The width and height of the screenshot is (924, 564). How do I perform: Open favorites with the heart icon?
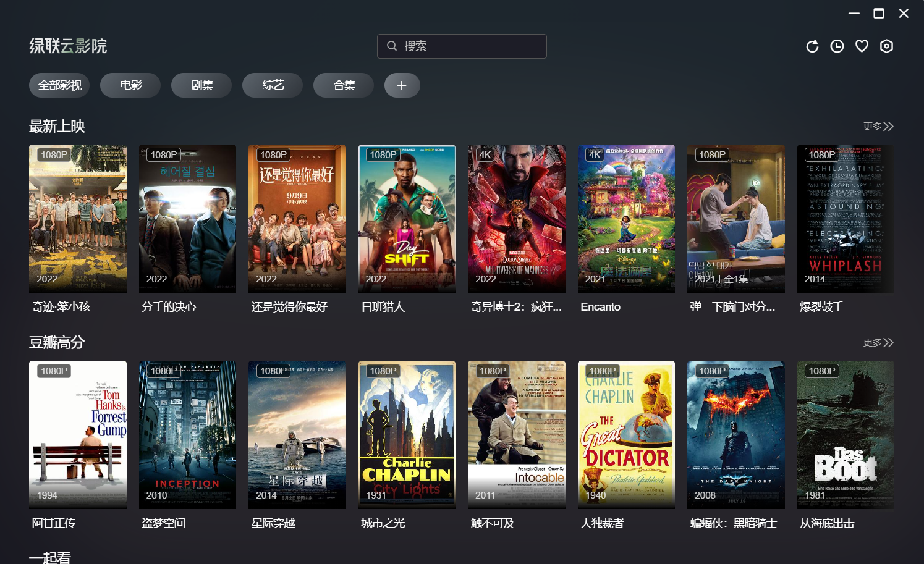(x=862, y=46)
